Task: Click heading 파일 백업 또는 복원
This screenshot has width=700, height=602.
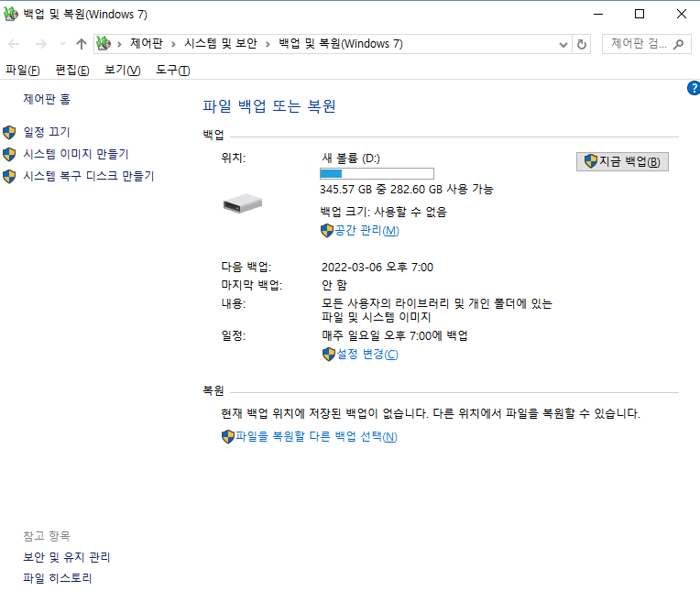Action: pos(269,106)
